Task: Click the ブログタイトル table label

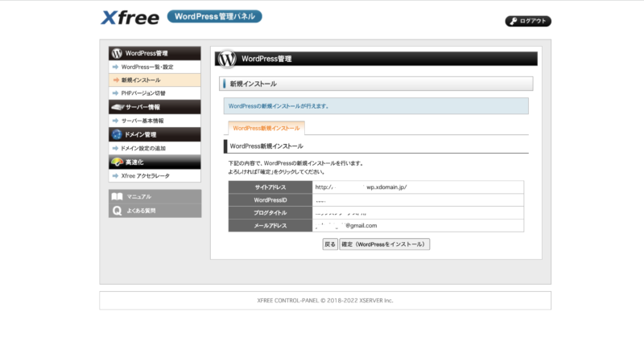Action: click(270, 212)
